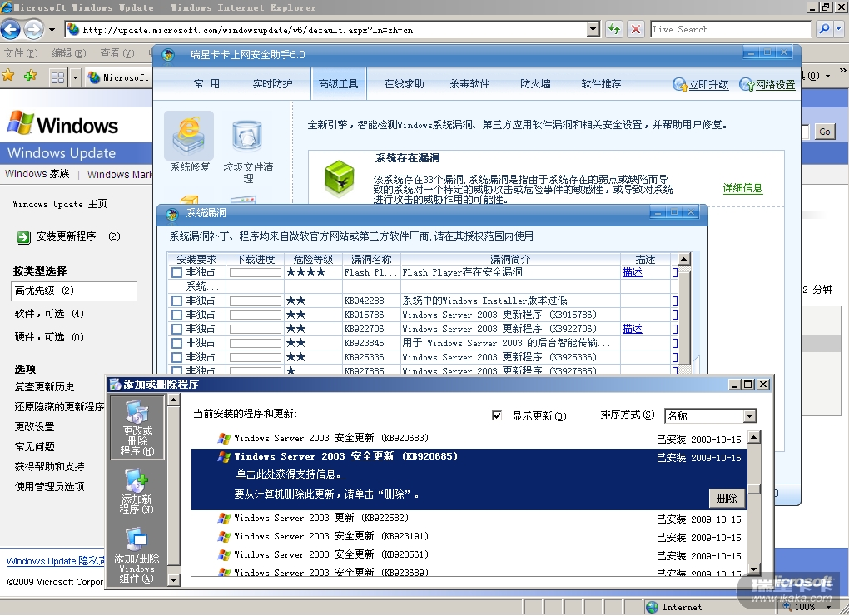Click the green 安装更新程序 arrow icon
Viewport: 849px width, 616px height.
pyautogui.click(x=24, y=237)
